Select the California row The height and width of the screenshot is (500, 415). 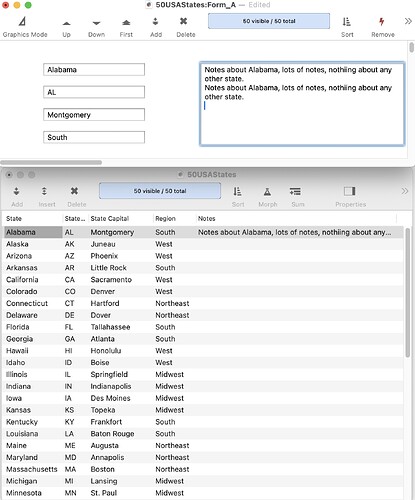203,280
